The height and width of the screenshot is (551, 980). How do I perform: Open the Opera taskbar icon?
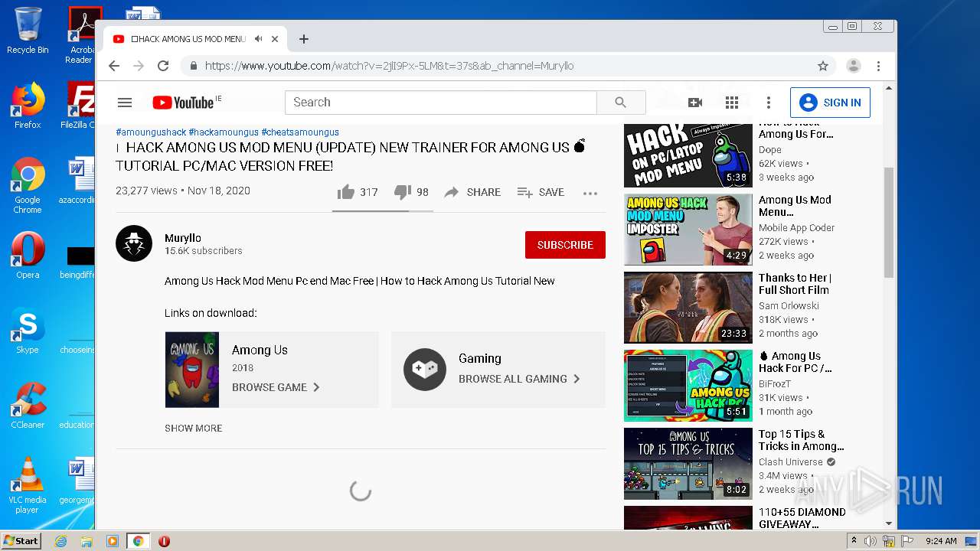[x=164, y=541]
